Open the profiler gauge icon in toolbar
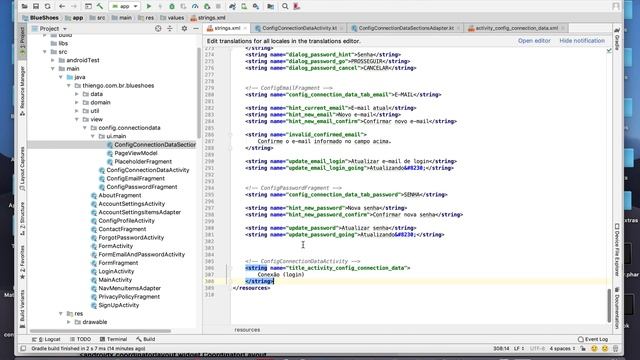This screenshot has width=640, height=360. tap(195, 6)
